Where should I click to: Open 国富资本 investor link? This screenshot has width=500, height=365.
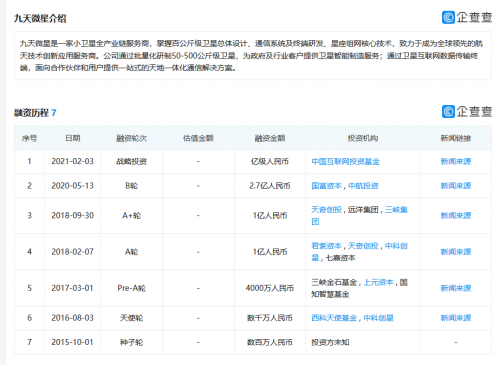coord(326,186)
